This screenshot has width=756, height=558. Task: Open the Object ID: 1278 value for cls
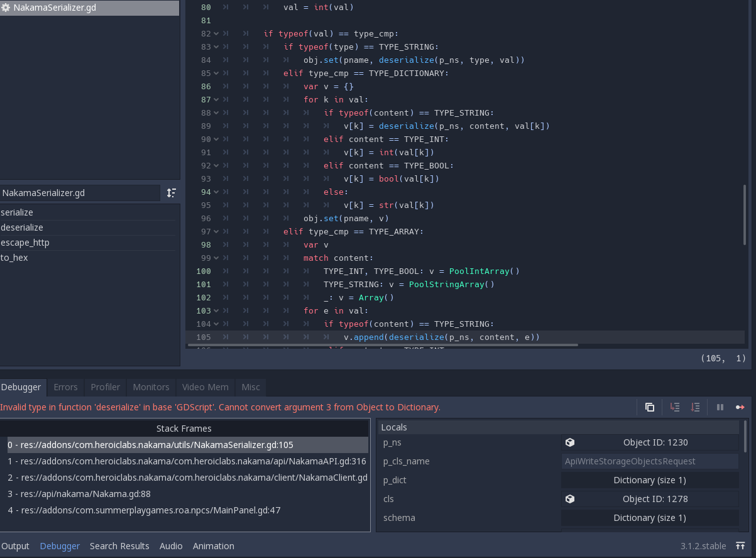[650, 499]
